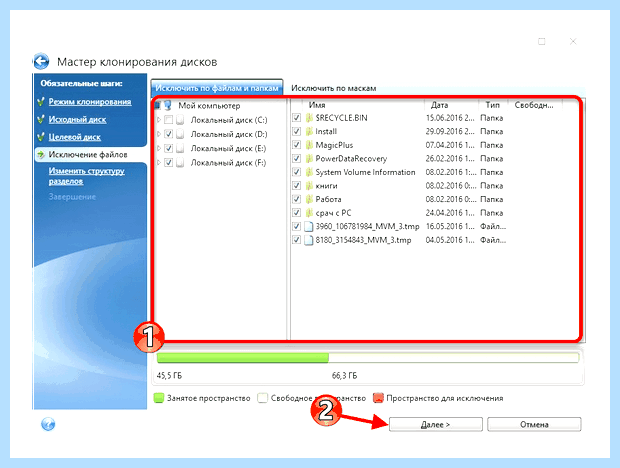Click the PowerDataRecovery folder icon
620x468 pixels.
[x=309, y=159]
